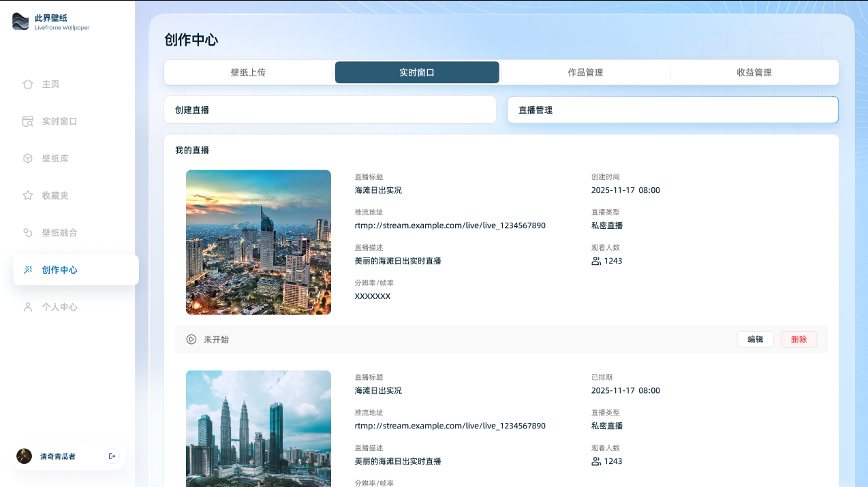The image size is (868, 487).
Task: Click the first stream's rtmp push address
Action: click(x=450, y=225)
